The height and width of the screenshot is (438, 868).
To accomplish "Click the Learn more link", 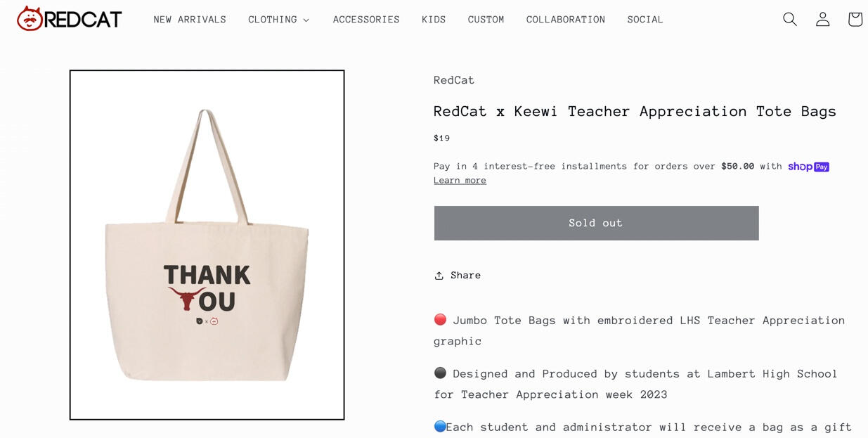I will point(460,181).
